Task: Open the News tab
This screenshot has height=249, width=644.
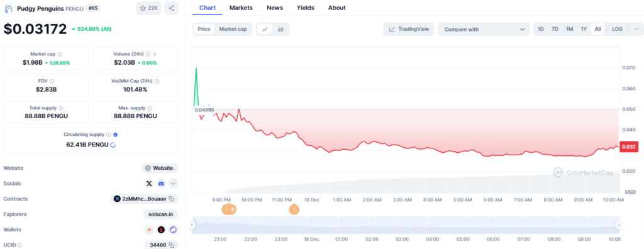Action: click(275, 8)
